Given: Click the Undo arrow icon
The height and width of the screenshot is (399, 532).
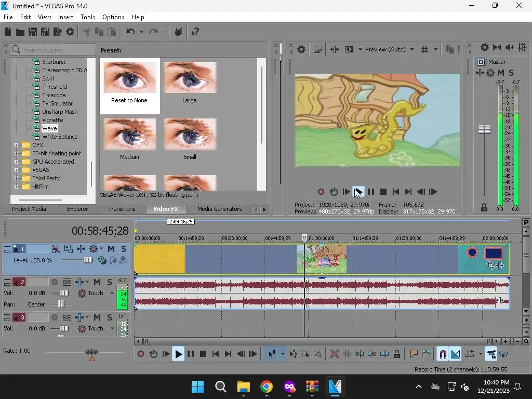Looking at the screenshot, I should pos(130,32).
